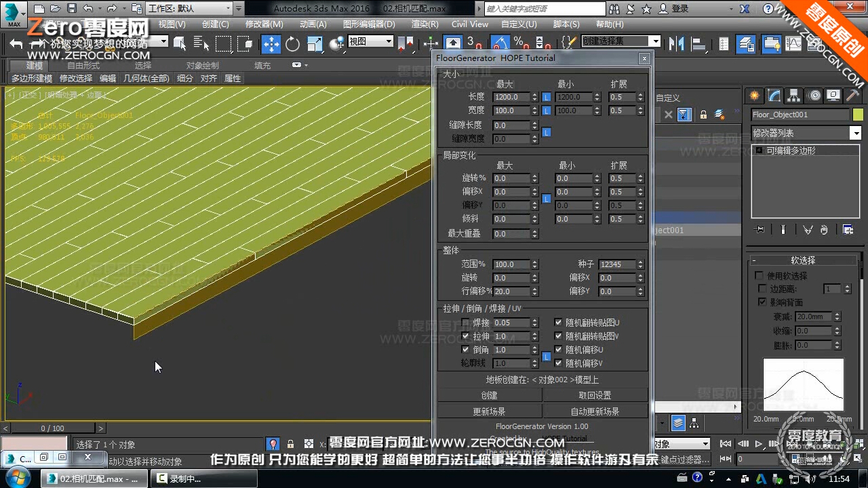Click the 修改选择 ribbon button

coord(76,79)
